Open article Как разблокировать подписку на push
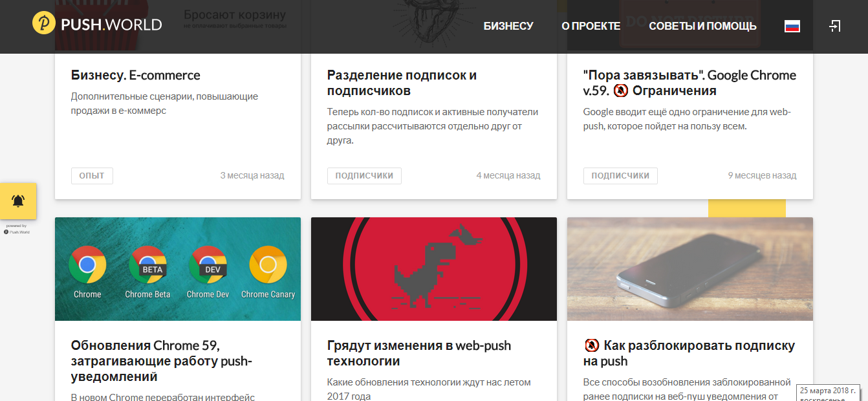 pyautogui.click(x=689, y=353)
